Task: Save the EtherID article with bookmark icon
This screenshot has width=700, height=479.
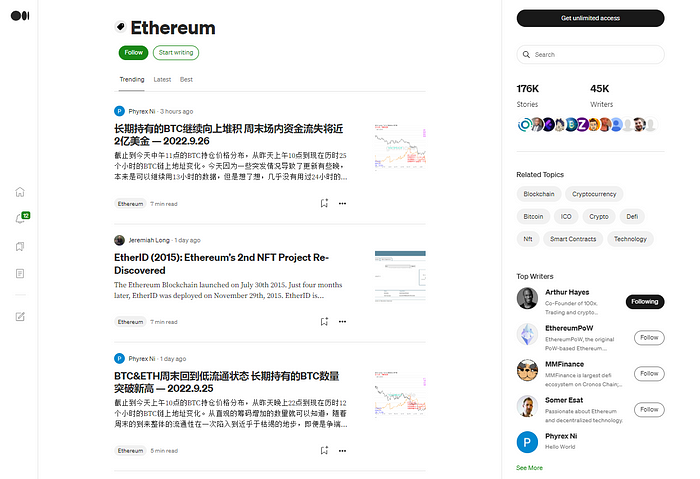Action: [x=324, y=321]
